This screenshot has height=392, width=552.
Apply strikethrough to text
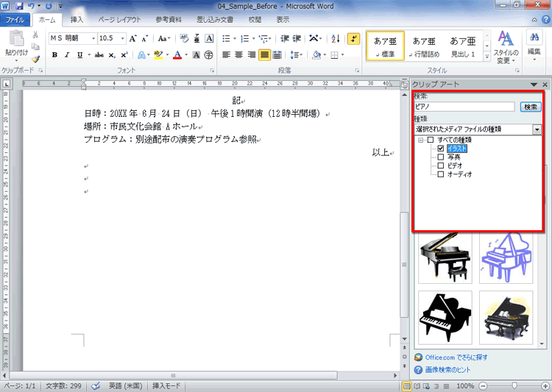tap(99, 55)
